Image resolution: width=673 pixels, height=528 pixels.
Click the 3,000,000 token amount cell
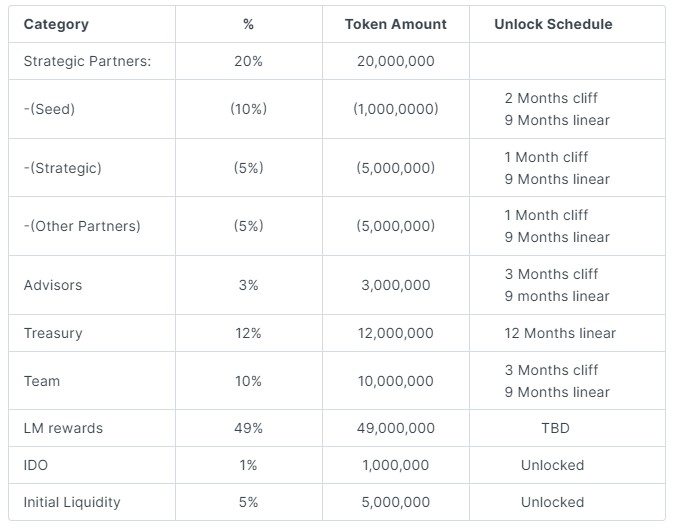coord(395,285)
